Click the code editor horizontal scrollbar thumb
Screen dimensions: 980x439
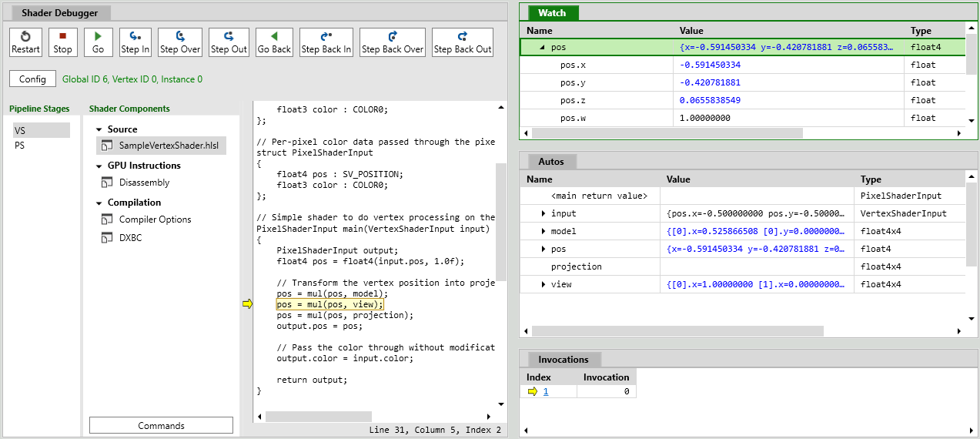tap(318, 417)
